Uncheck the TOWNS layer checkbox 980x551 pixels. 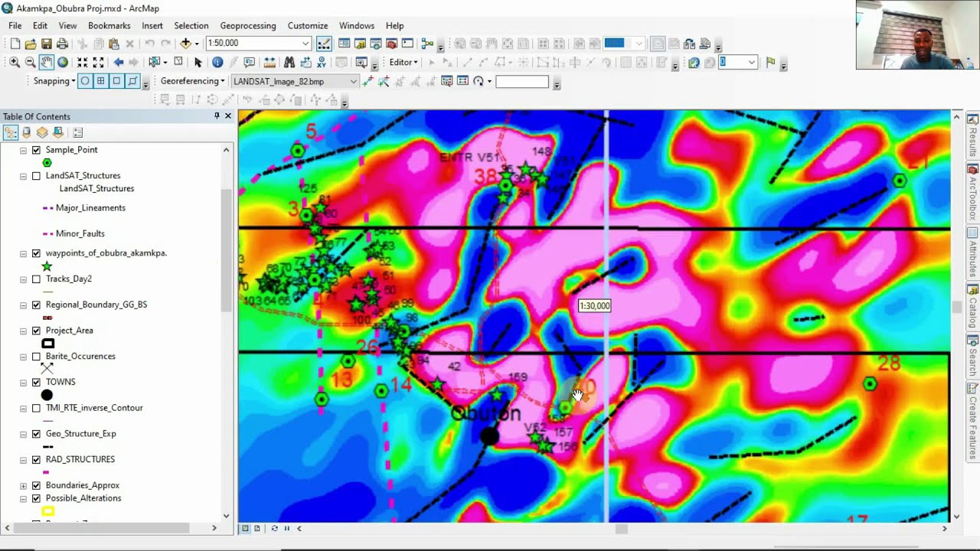point(36,382)
